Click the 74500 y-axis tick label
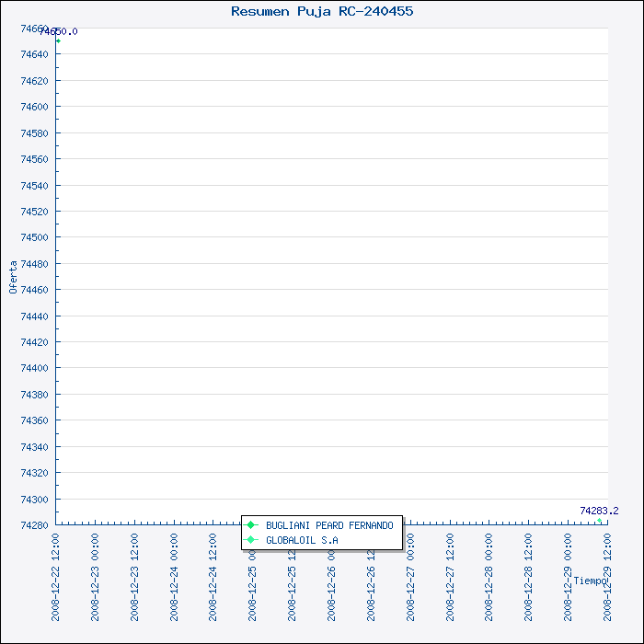 coord(35,237)
